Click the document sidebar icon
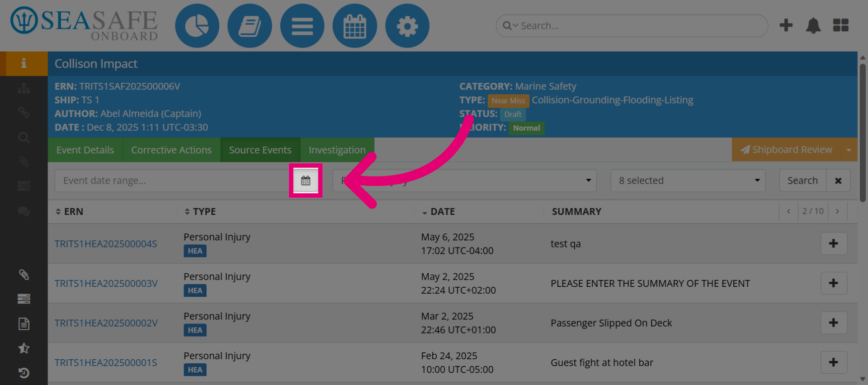 tap(24, 323)
